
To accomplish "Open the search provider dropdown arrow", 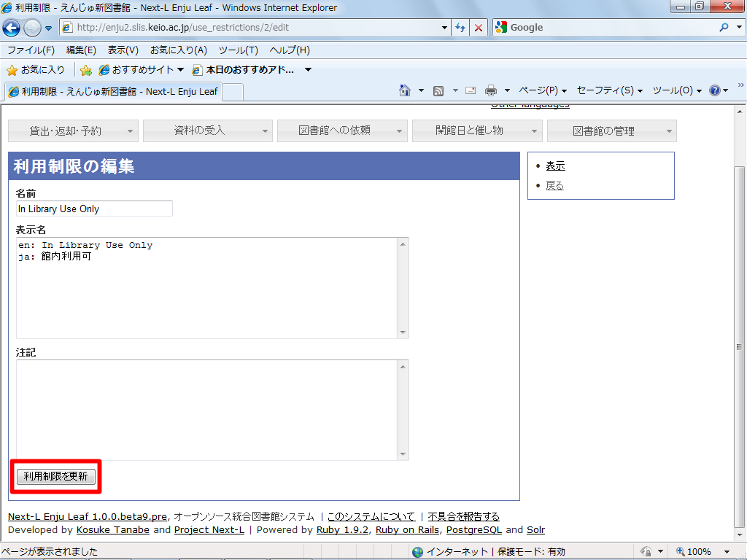I will [x=739, y=28].
